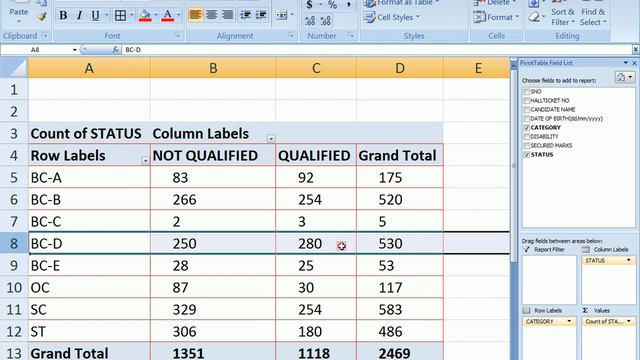Apply Underline formatting

[96, 16]
